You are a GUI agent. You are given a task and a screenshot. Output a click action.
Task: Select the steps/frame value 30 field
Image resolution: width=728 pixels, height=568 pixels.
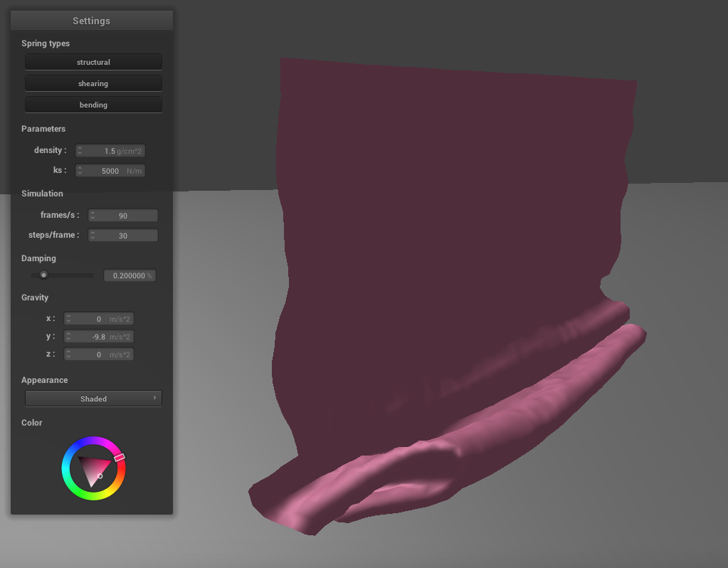[x=123, y=236]
